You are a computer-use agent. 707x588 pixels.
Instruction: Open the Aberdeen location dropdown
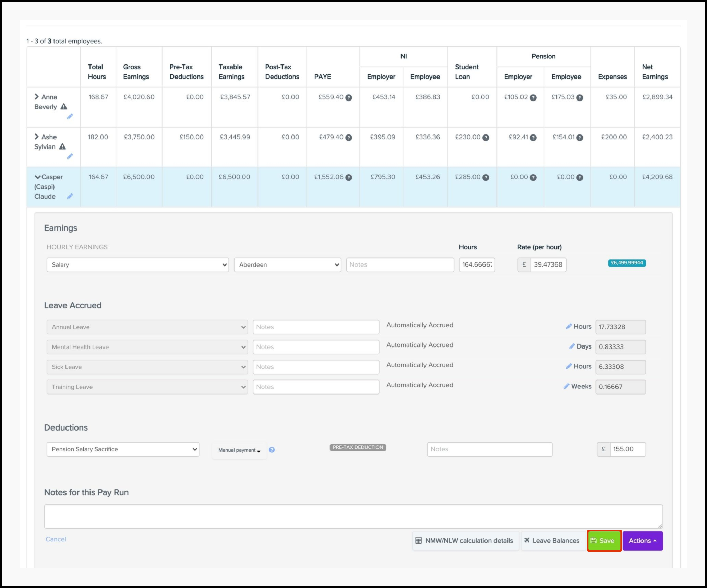287,265
